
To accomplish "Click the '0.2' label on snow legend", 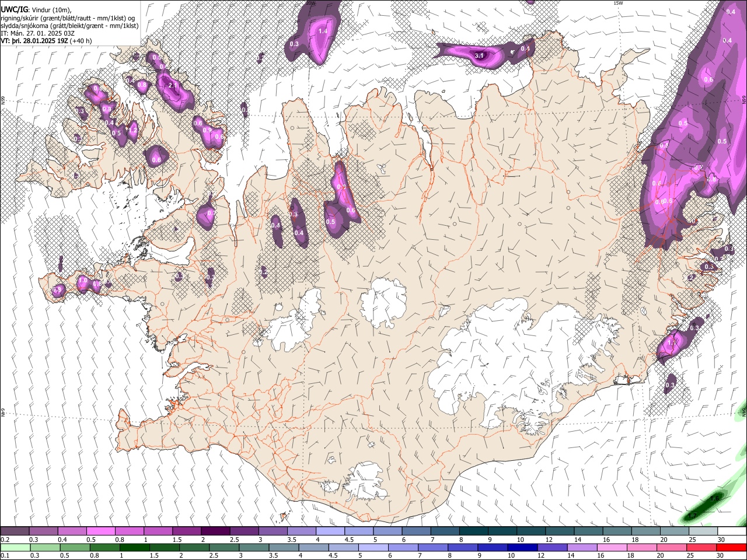I will pyautogui.click(x=5, y=540).
